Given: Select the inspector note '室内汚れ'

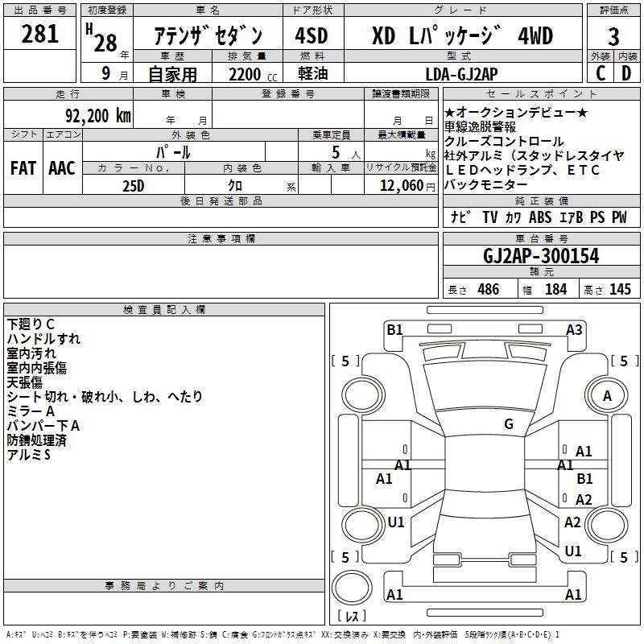Looking at the screenshot, I should pos(31,353).
